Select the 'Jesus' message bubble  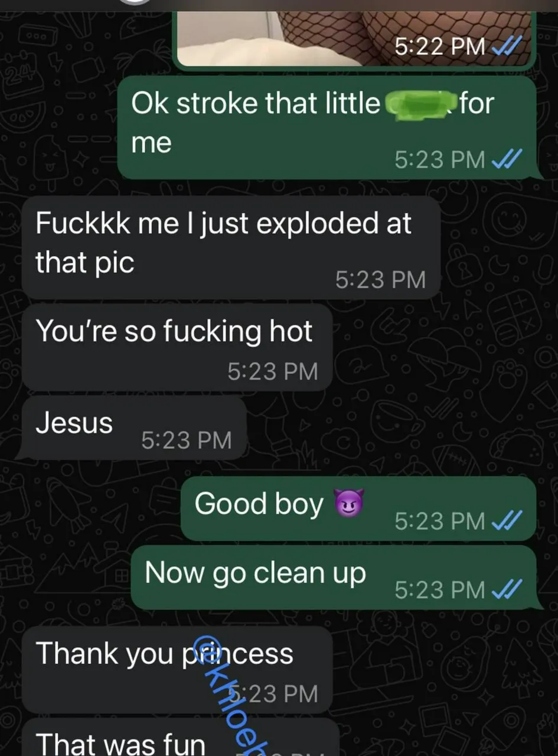click(134, 428)
